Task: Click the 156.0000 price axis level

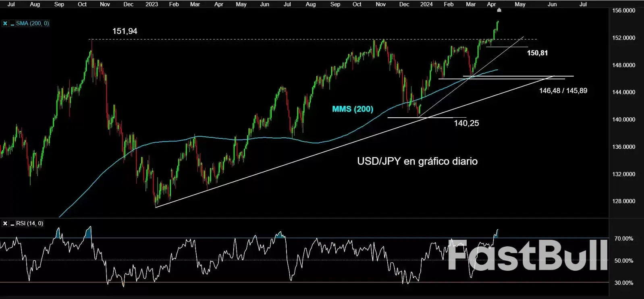Action: [x=623, y=10]
